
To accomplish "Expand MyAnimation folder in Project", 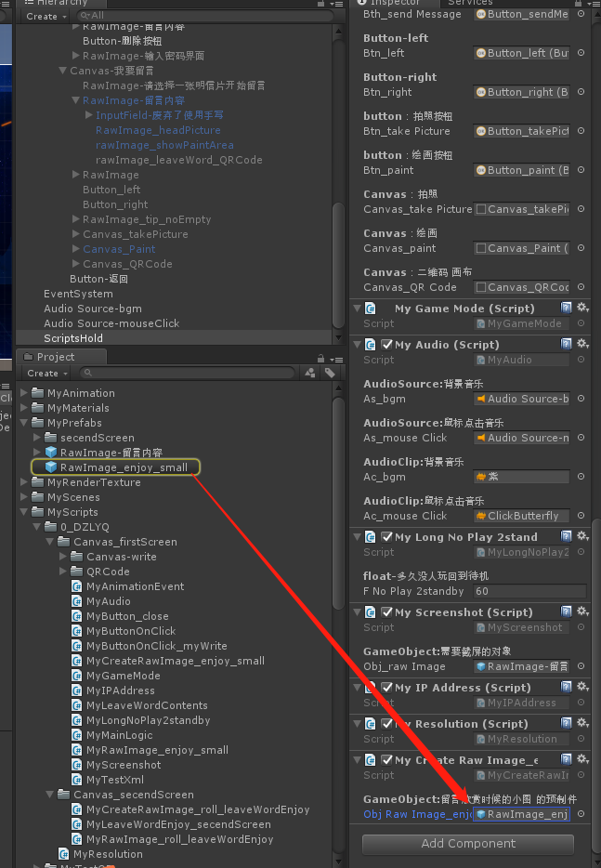I will click(x=24, y=392).
